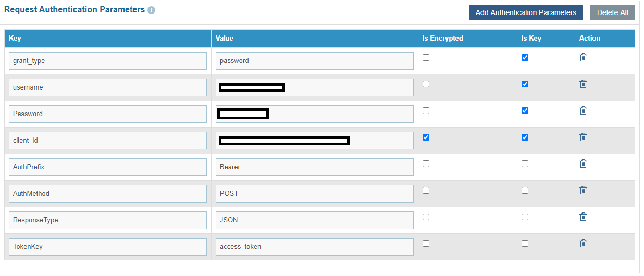Image resolution: width=644 pixels, height=276 pixels.
Task: Click the grant_type key input field
Action: pos(107,61)
